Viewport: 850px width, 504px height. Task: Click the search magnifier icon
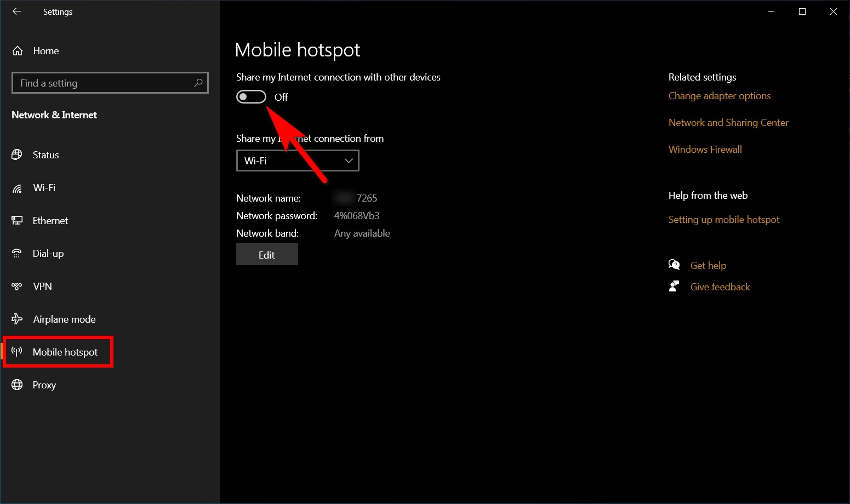[x=198, y=83]
